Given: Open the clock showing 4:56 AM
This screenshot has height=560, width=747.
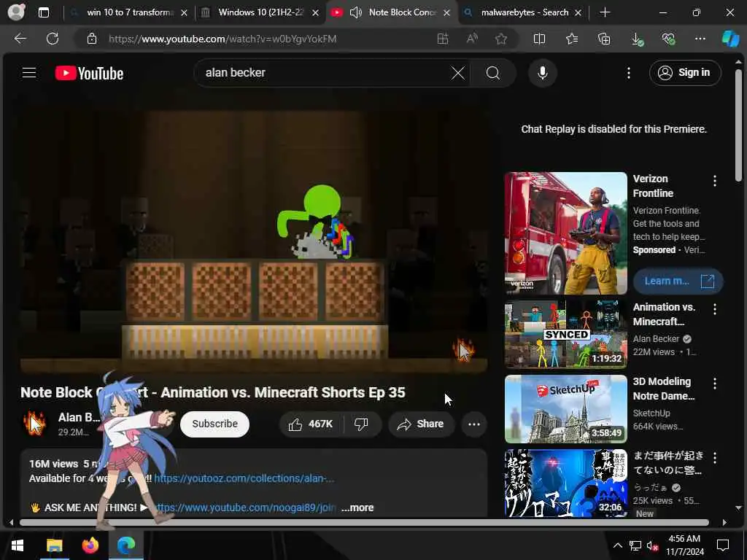Looking at the screenshot, I should tap(684, 545).
